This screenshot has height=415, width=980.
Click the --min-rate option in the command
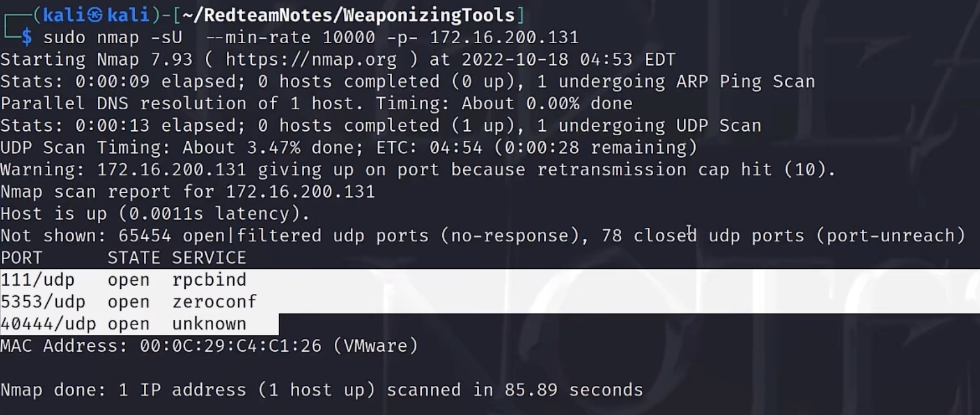258,38
